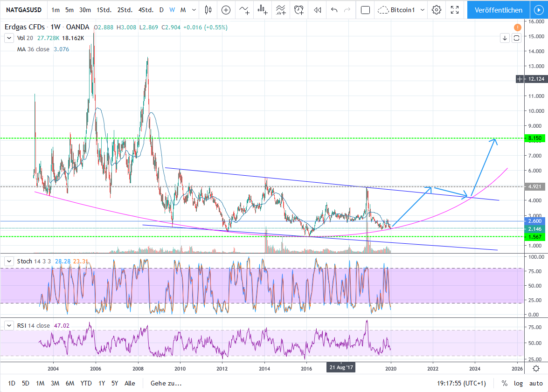Image resolution: width=548 pixels, height=392 pixels.
Task: Switch to daily D timeframe
Action: [x=161, y=10]
